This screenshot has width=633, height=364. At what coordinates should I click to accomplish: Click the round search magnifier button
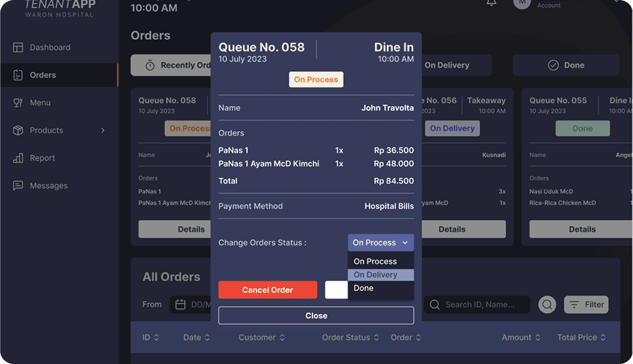(547, 305)
